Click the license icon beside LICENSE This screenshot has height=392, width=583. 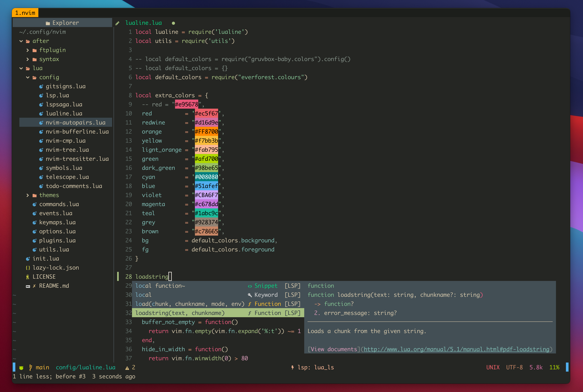click(x=28, y=277)
